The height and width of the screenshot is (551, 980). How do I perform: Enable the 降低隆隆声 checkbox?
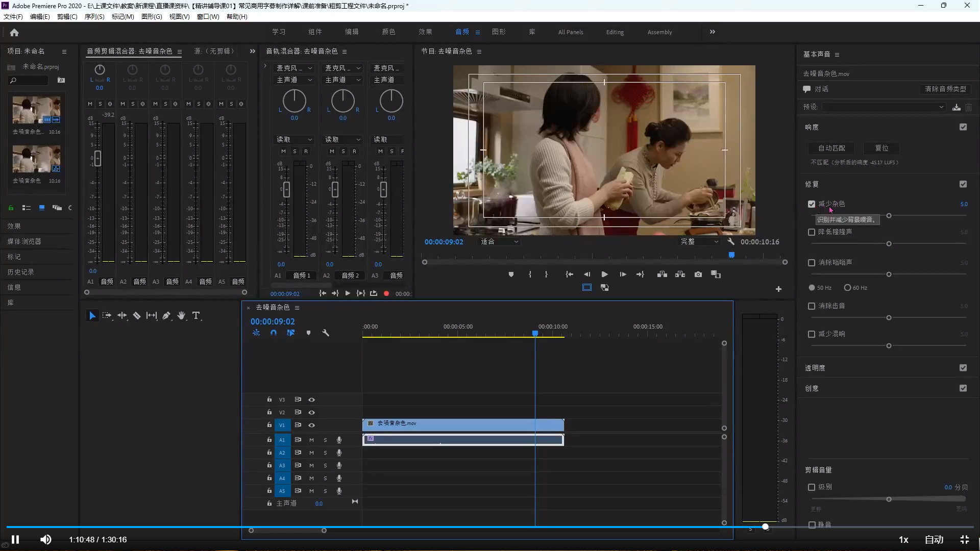point(812,232)
